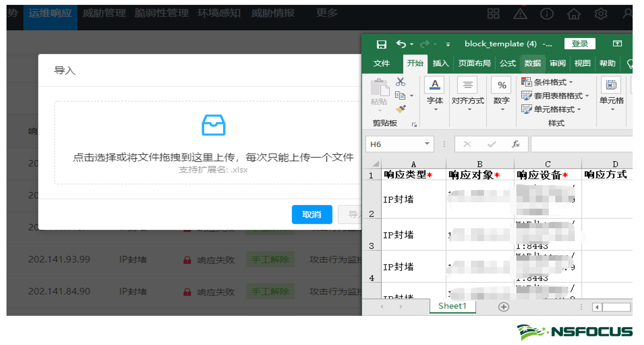The height and width of the screenshot is (345, 644).
Task: Click the Format Painter brush icon
Action: [401, 109]
